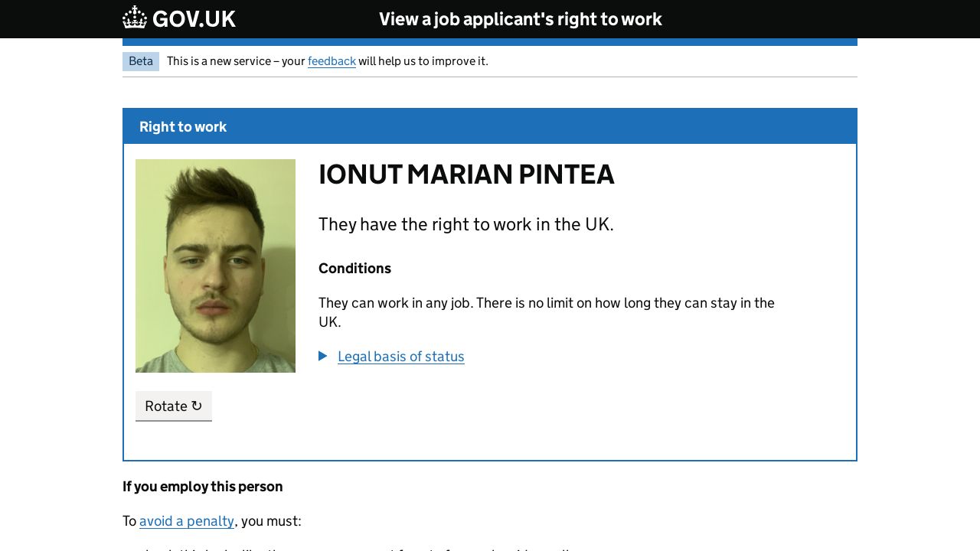Open the Legal basis of status details
The image size is (980, 551).
click(x=400, y=357)
